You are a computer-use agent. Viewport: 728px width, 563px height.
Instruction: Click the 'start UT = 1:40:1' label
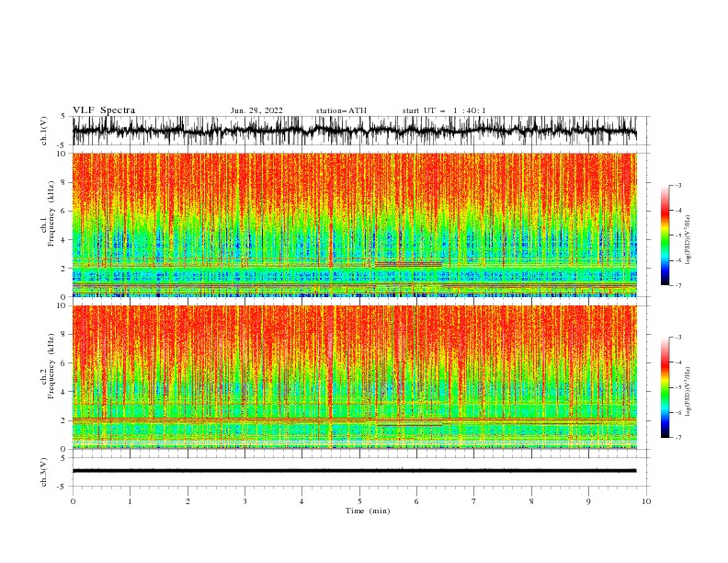(x=444, y=110)
